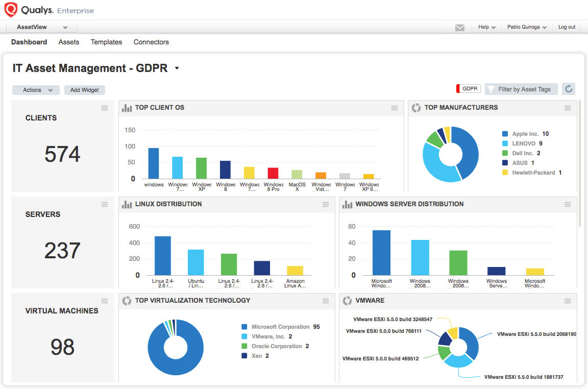Screen dimensions: 588x389
Task: Click ASUS legend entry
Action: pyautogui.click(x=518, y=163)
